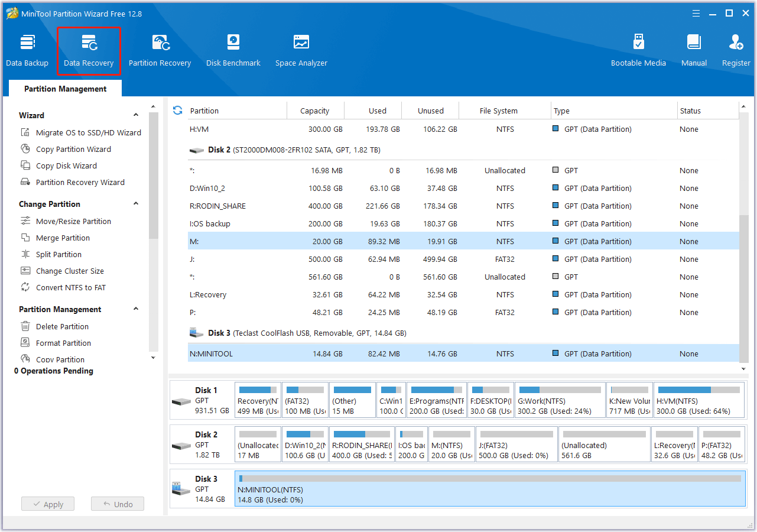Select J:(FAT32) block in Disk 2 map

coord(516,445)
